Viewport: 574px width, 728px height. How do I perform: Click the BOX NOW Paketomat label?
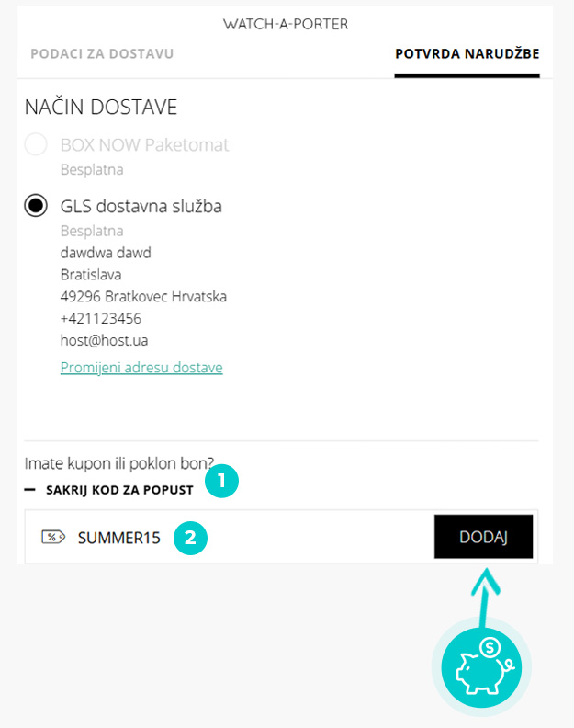click(x=145, y=145)
